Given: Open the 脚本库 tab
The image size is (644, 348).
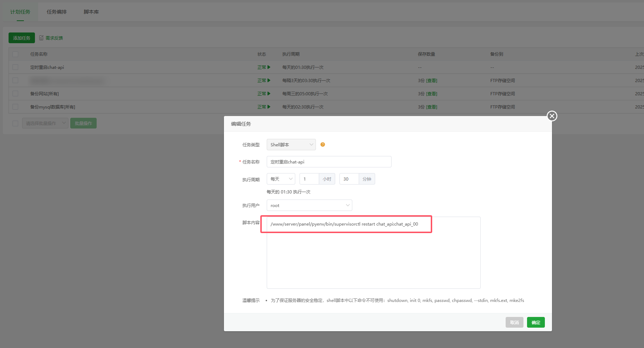Looking at the screenshot, I should point(91,12).
